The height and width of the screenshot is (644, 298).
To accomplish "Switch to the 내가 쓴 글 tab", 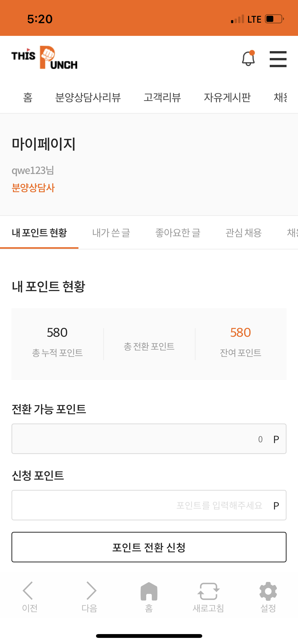I will [111, 233].
